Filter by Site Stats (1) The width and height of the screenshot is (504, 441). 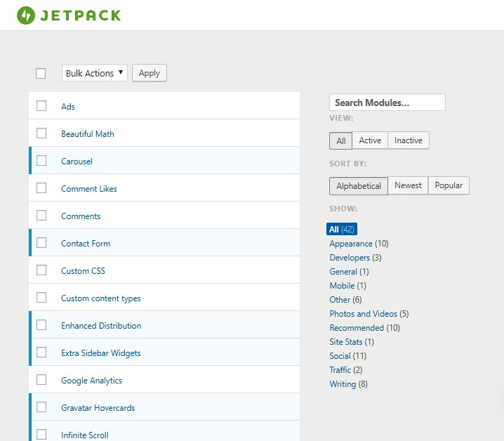point(352,342)
